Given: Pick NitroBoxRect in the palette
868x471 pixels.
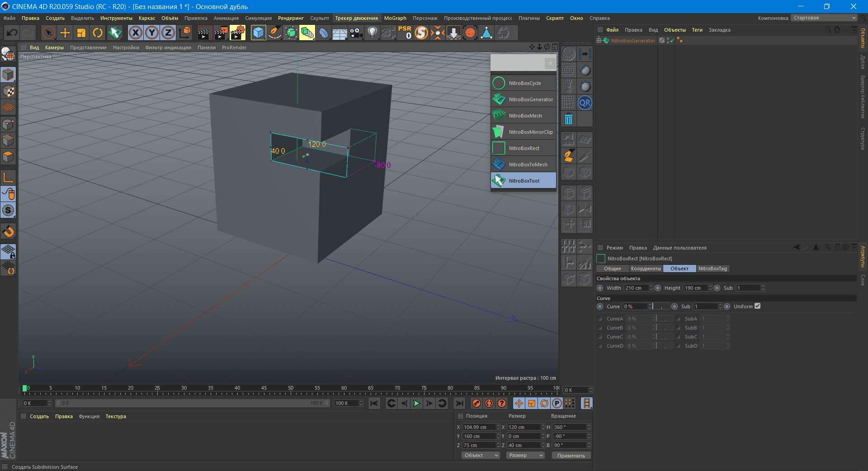Looking at the screenshot, I should point(524,148).
